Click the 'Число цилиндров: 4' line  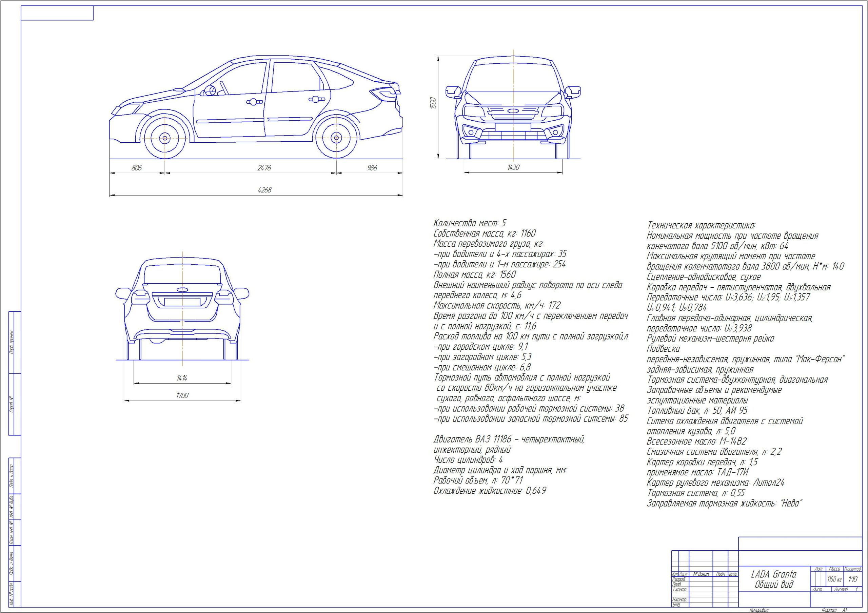(x=468, y=460)
